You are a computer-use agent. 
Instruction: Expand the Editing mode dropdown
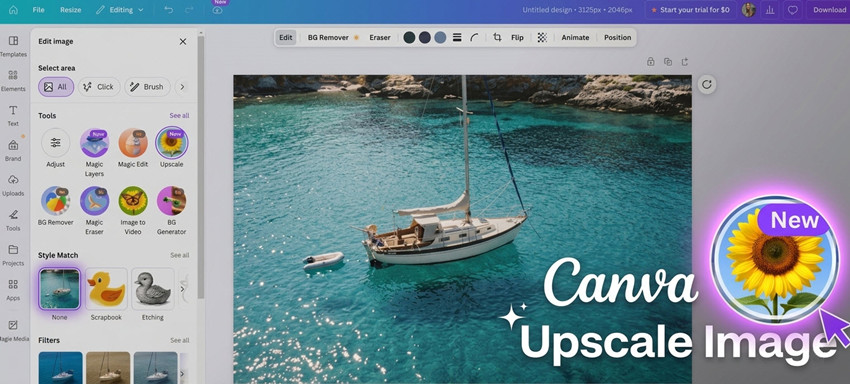click(120, 10)
